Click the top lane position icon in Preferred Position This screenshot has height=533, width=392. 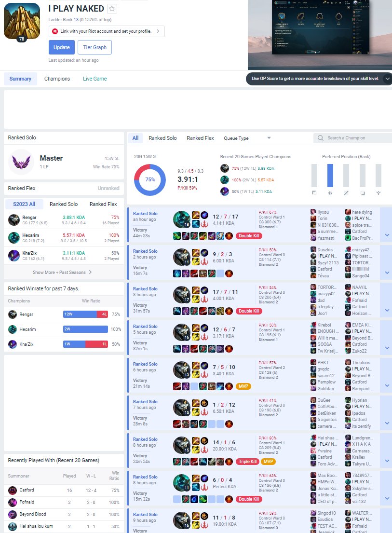click(x=314, y=193)
